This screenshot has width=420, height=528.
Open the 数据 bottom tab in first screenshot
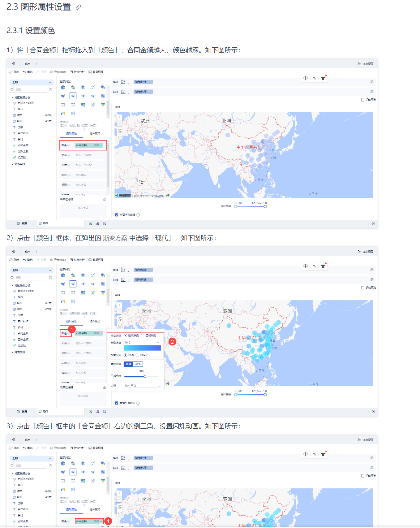pyautogui.click(x=22, y=223)
